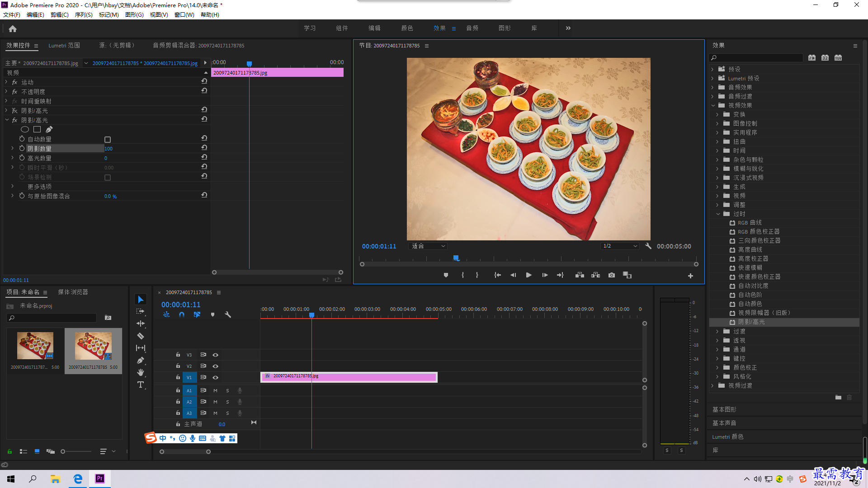Switch to Lumetri 范围 panel tab
The width and height of the screenshot is (868, 488).
(64, 45)
